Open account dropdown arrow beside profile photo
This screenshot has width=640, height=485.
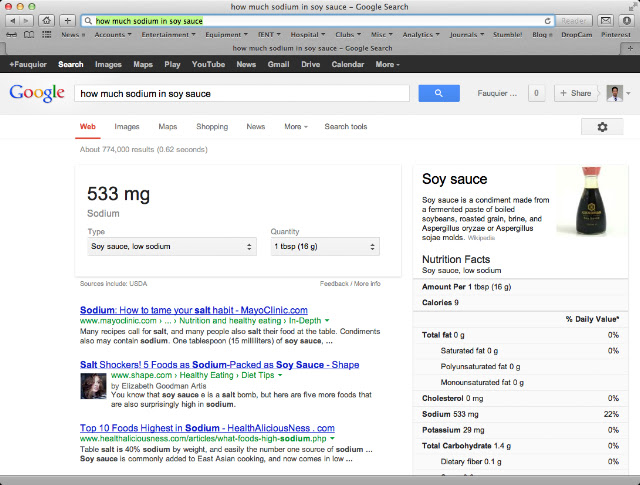click(x=629, y=93)
